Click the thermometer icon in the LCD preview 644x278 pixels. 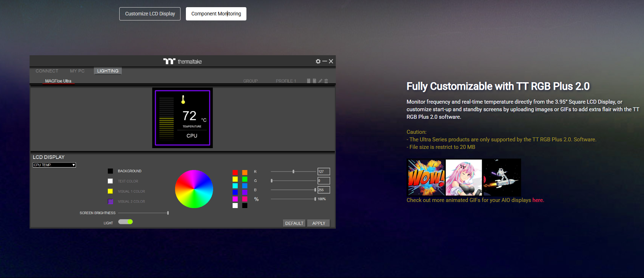(x=183, y=99)
